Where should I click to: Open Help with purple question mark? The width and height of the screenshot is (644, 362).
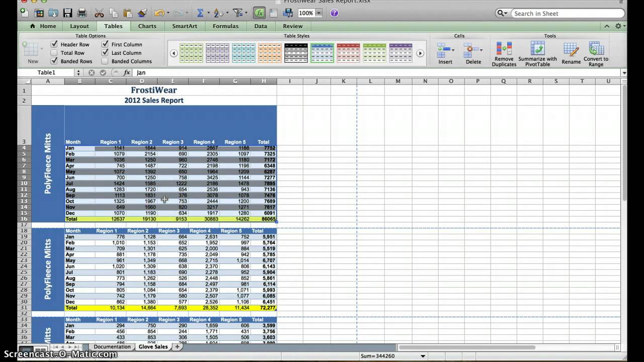click(334, 13)
